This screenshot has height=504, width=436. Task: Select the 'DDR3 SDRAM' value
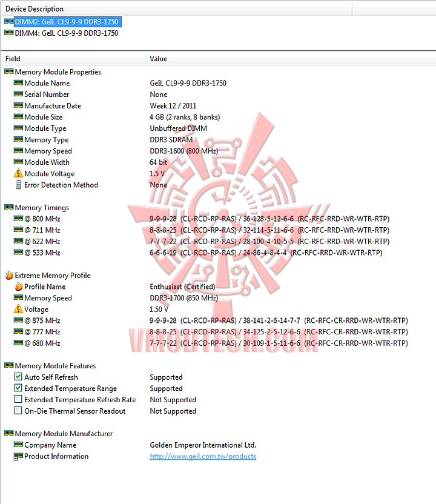coord(171,140)
